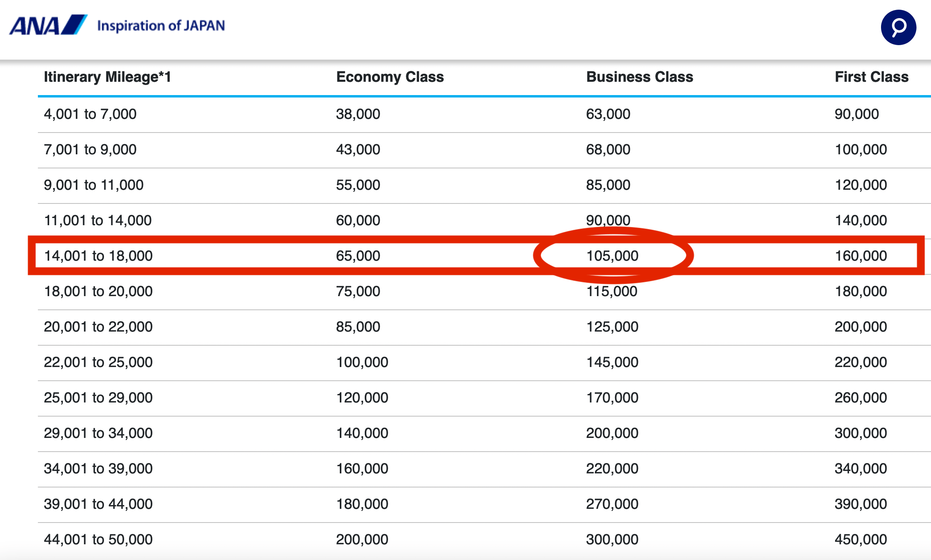Select First Class 160,000 in row 14,001 to 18,000
This screenshot has width=931, height=560.
861,256
